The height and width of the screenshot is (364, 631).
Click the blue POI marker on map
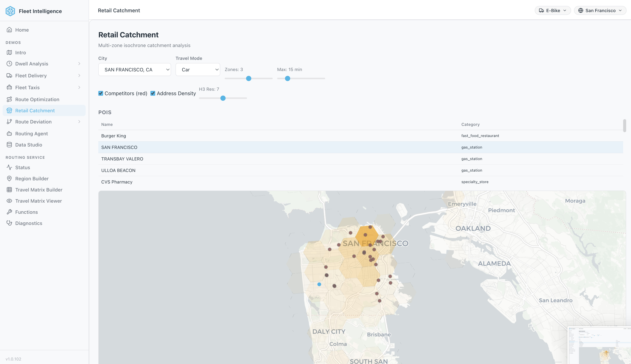point(319,284)
